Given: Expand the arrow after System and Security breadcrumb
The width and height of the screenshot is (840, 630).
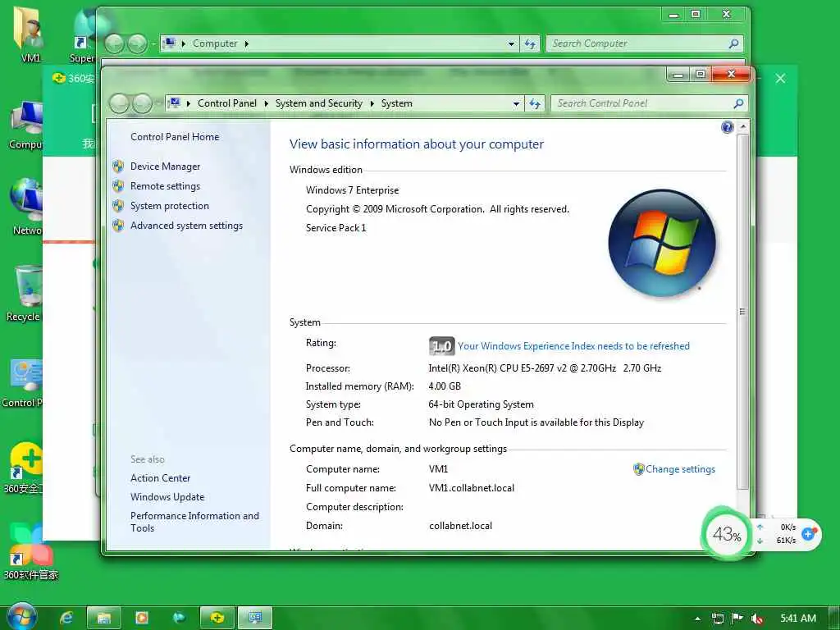Looking at the screenshot, I should point(372,104).
